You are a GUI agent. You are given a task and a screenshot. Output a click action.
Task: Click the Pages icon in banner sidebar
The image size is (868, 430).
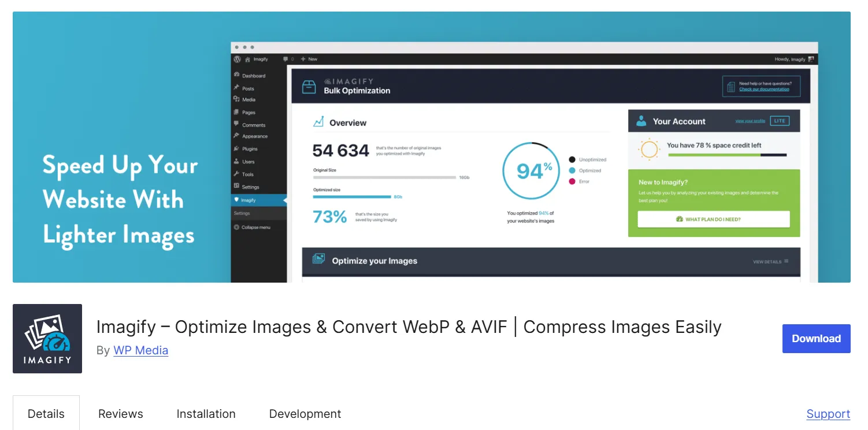(236, 112)
